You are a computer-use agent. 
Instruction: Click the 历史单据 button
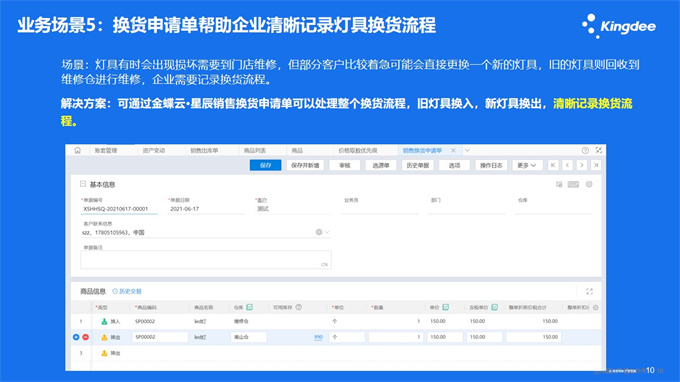(418, 165)
